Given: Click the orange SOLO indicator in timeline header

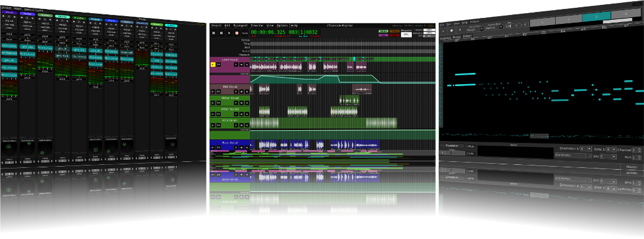Looking at the screenshot, I should pyautogui.click(x=395, y=31).
